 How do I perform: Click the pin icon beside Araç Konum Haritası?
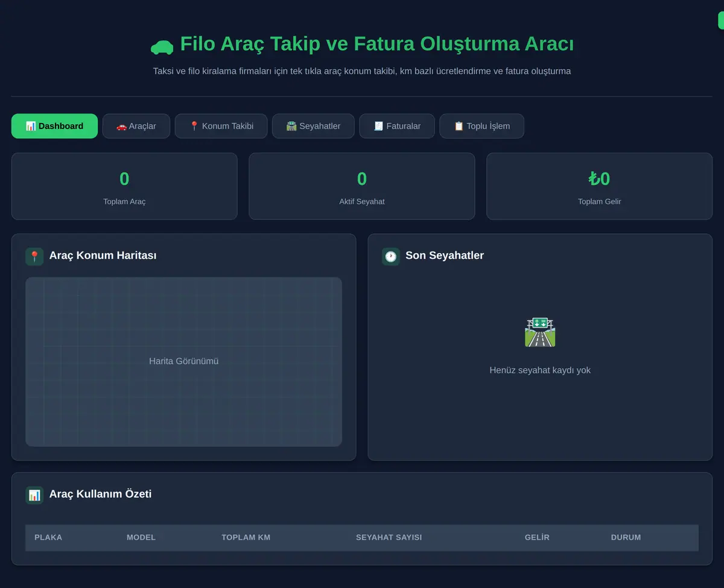click(34, 256)
